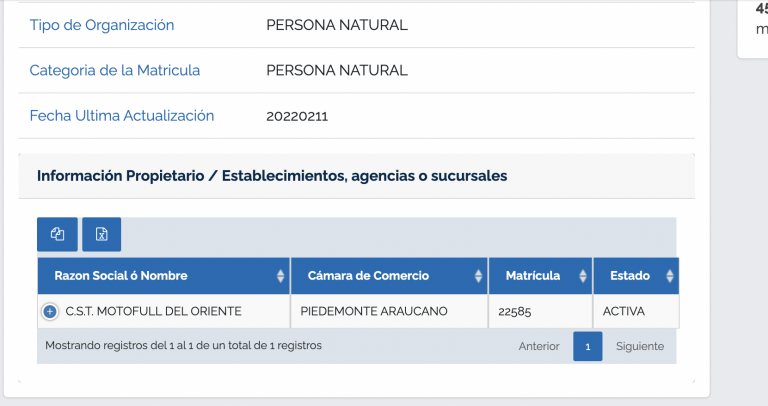
Task: Select PERSONA NATURAL beside Tipo de Organización
Action: tap(337, 25)
